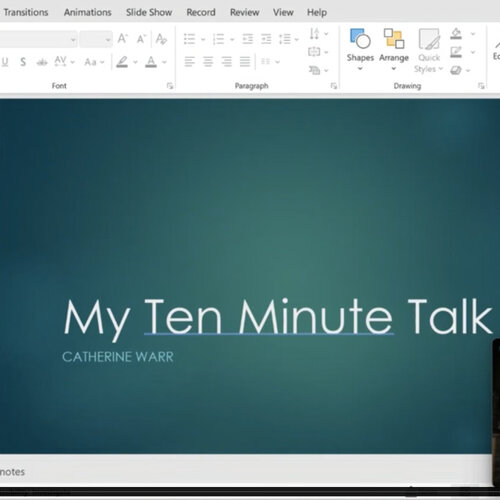The image size is (500, 500).
Task: Open character spacing options
Action: coord(64,62)
